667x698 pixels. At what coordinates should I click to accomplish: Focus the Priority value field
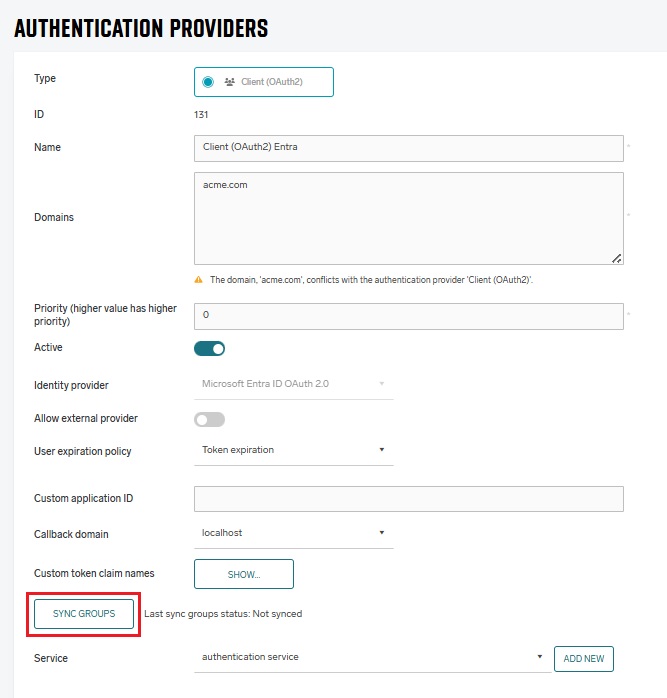tap(408, 315)
